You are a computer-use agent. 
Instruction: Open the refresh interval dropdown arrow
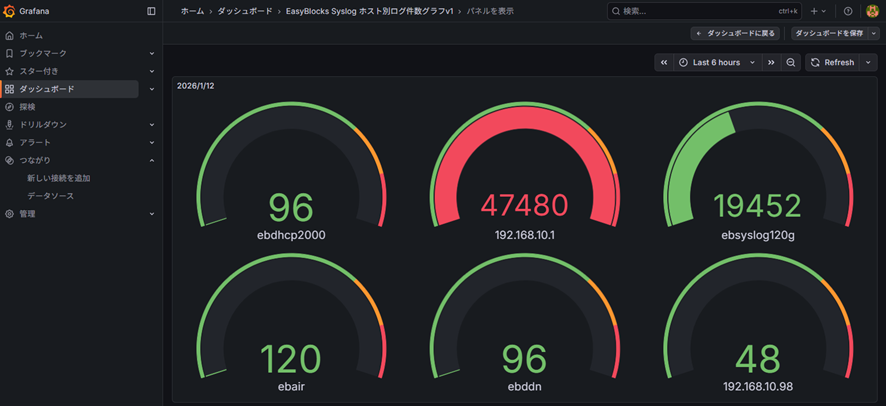pos(868,62)
